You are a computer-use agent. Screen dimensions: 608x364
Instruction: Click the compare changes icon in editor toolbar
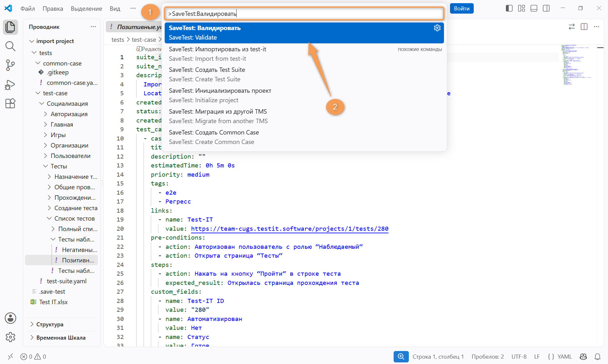tap(572, 27)
